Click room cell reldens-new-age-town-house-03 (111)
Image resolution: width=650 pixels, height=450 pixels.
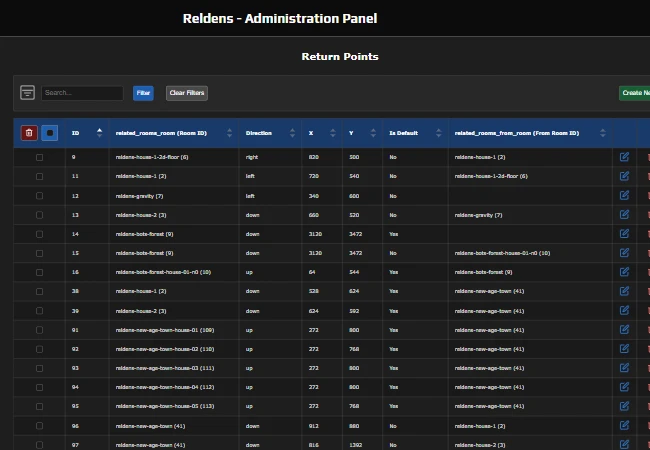[165, 368]
